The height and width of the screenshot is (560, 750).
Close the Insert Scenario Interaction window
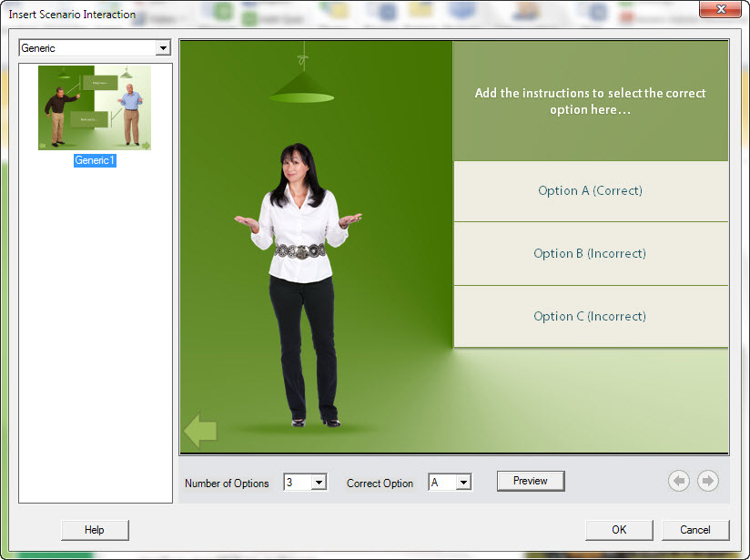pyautogui.click(x=720, y=9)
